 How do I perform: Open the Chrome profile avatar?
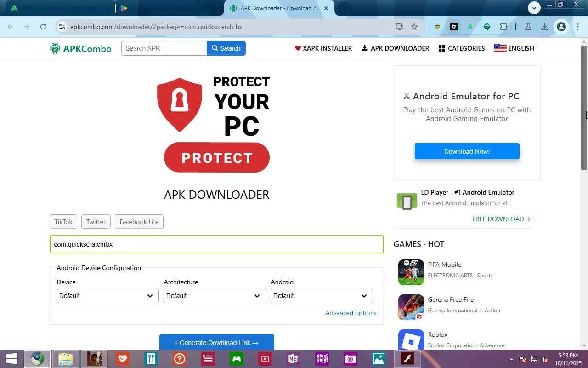coord(561,27)
